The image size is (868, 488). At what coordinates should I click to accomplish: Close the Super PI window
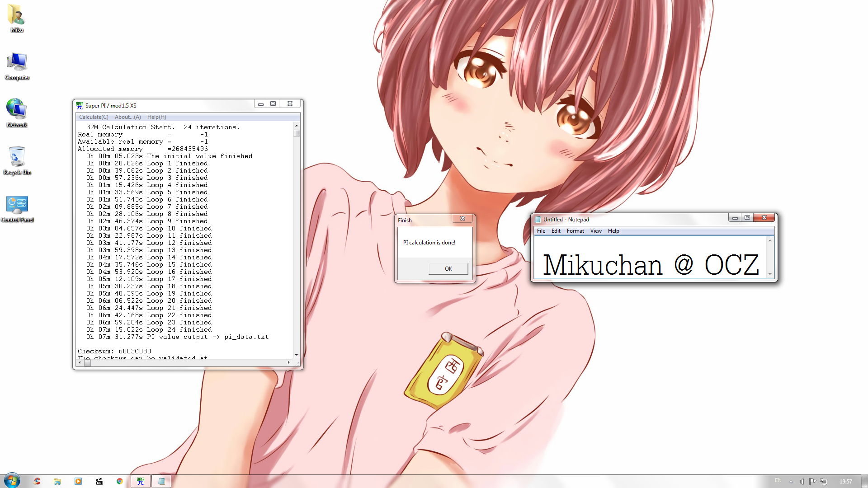290,104
